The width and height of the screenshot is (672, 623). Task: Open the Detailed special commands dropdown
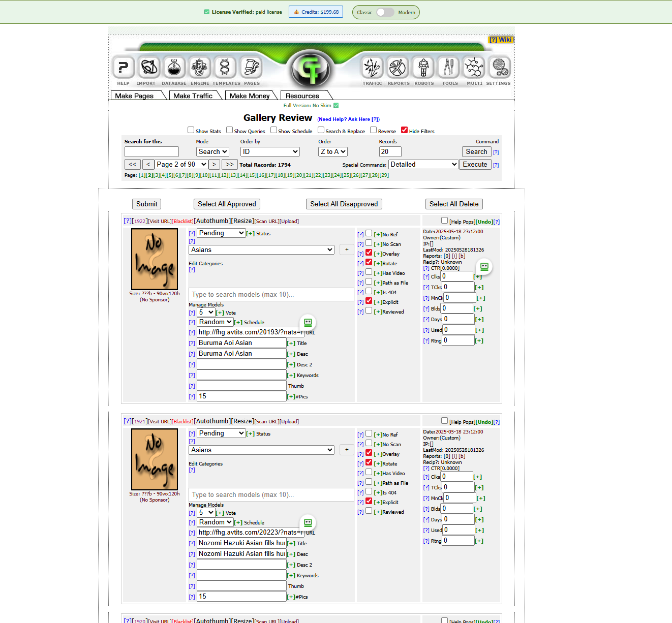click(423, 164)
